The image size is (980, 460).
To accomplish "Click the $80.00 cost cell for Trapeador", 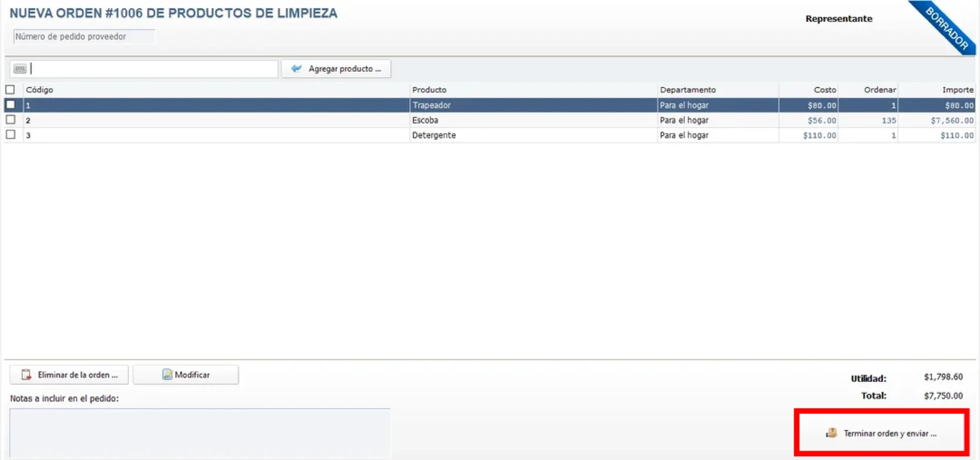I will point(808,105).
